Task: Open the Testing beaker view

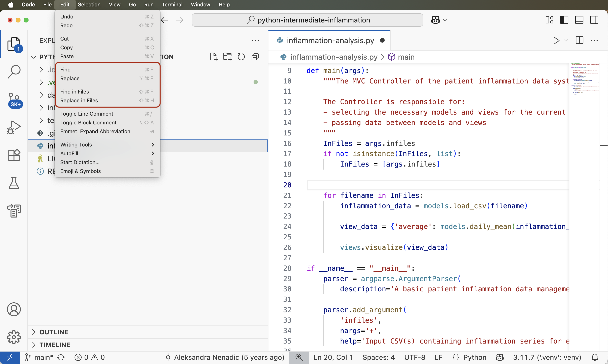Action: pos(14,183)
